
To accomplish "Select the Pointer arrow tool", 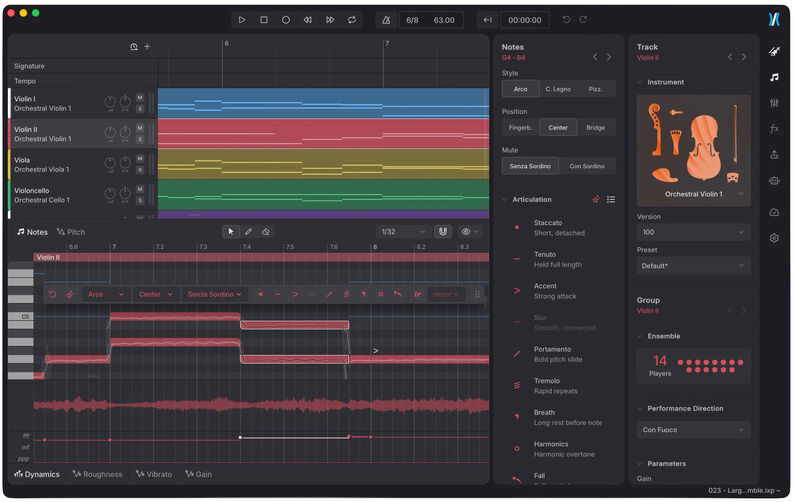I will click(x=231, y=232).
